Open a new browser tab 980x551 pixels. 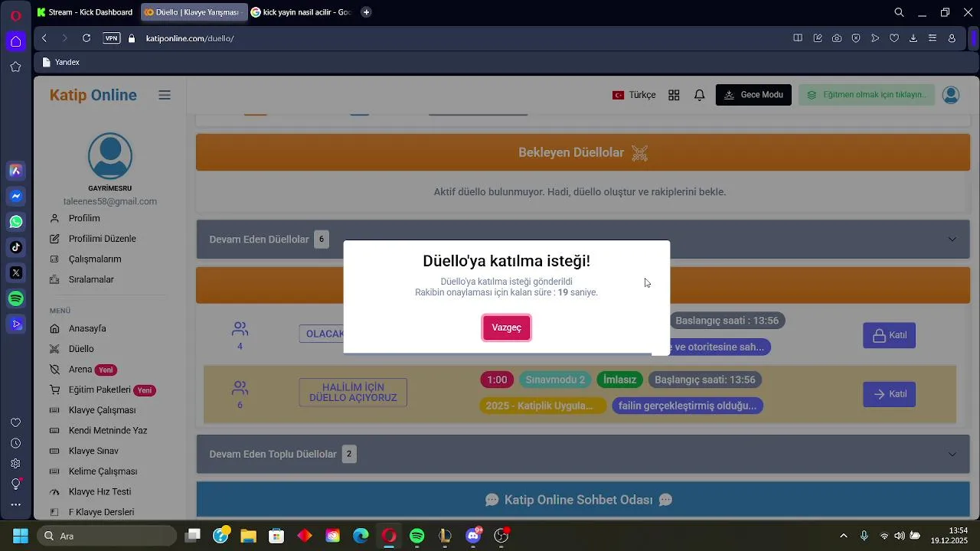(x=366, y=12)
